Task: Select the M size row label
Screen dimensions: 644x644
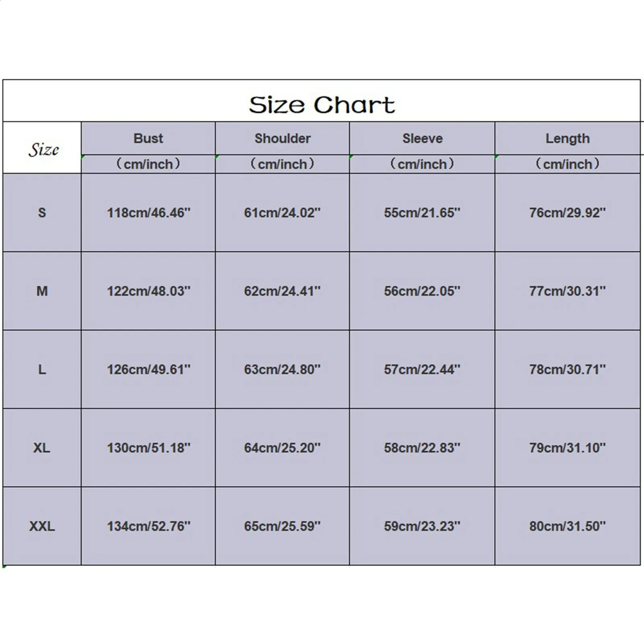Action: tap(42, 291)
